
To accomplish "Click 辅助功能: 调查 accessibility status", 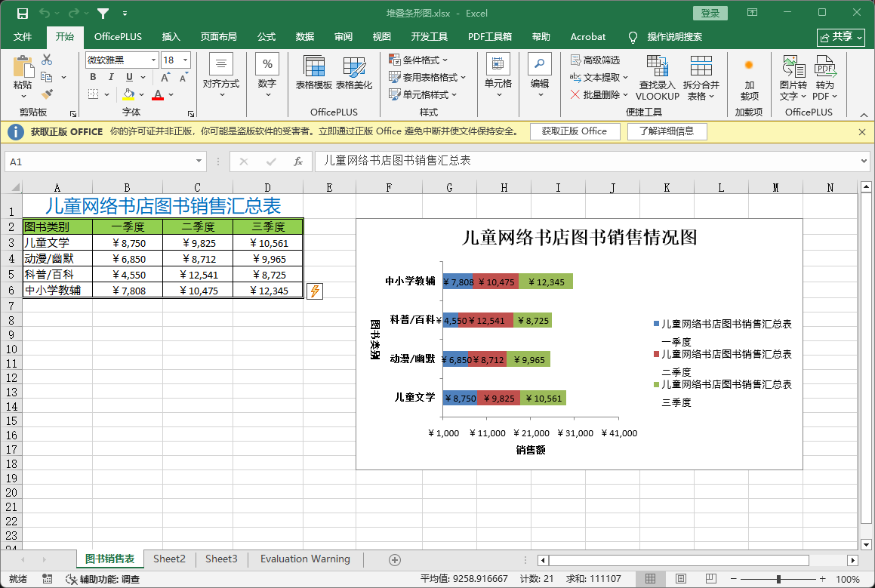I will (x=103, y=579).
